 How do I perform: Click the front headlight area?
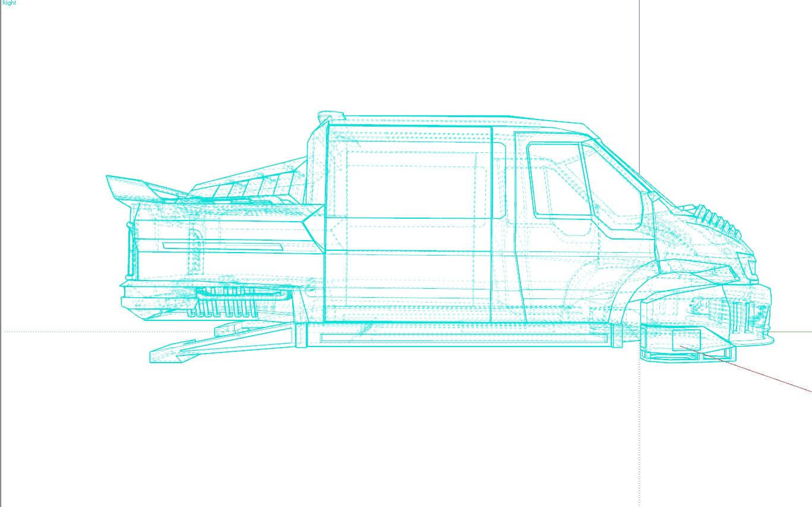(x=746, y=266)
